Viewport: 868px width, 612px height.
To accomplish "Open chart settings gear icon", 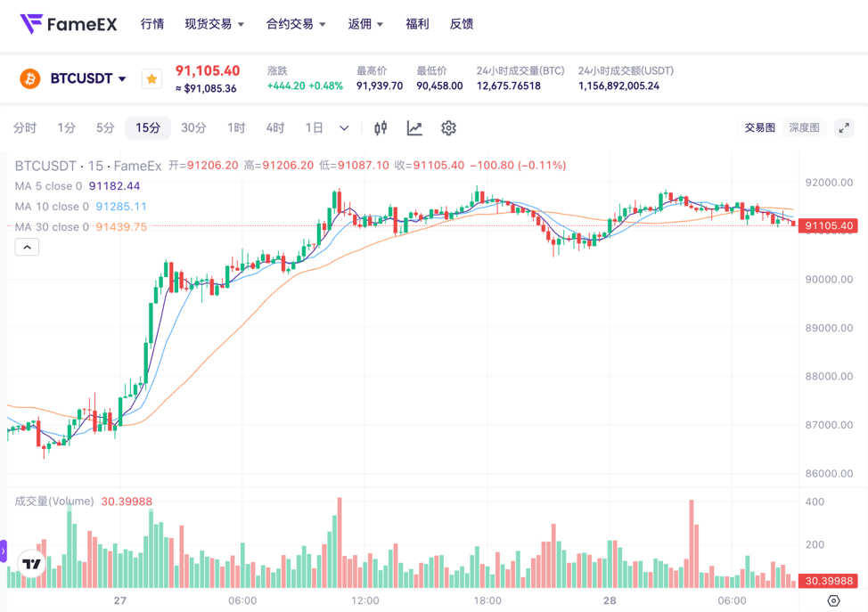I will pyautogui.click(x=448, y=128).
